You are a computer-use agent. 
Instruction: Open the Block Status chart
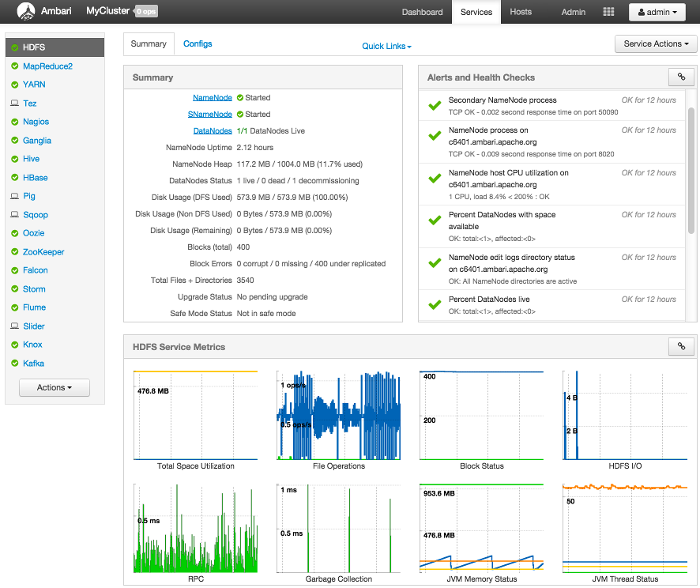coord(482,420)
